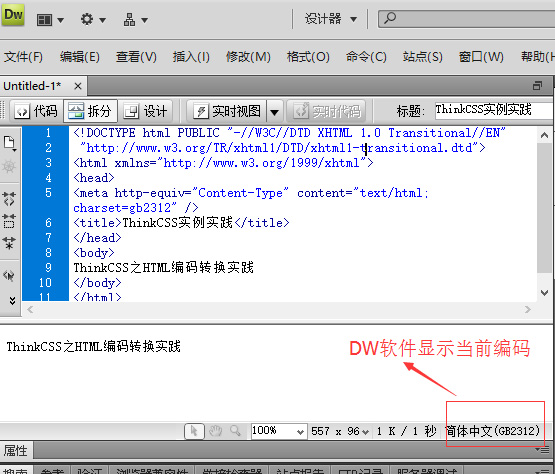Open the 站点(S) menu
Viewport: 555px width, 474px height.
pyautogui.click(x=423, y=57)
